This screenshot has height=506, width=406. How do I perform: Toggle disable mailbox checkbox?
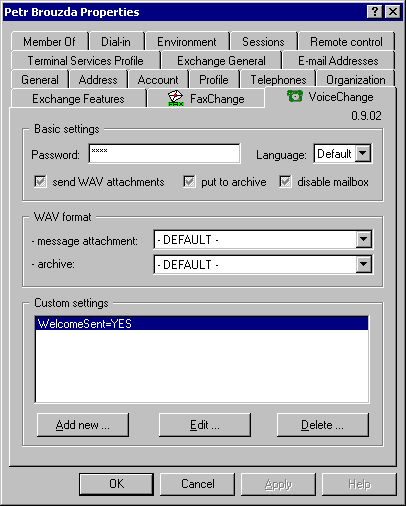285,182
